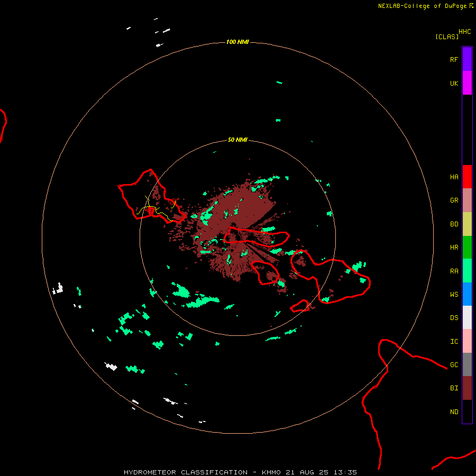The image size is (476, 476).
Task: Select the BD yellow legend swatch
Action: 467,224
